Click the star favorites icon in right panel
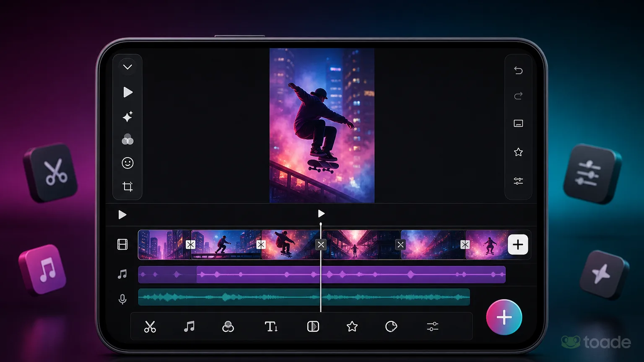The height and width of the screenshot is (362, 644). 518,152
